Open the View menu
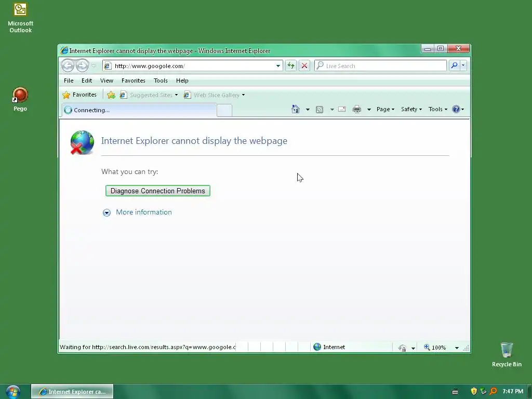 [107, 81]
